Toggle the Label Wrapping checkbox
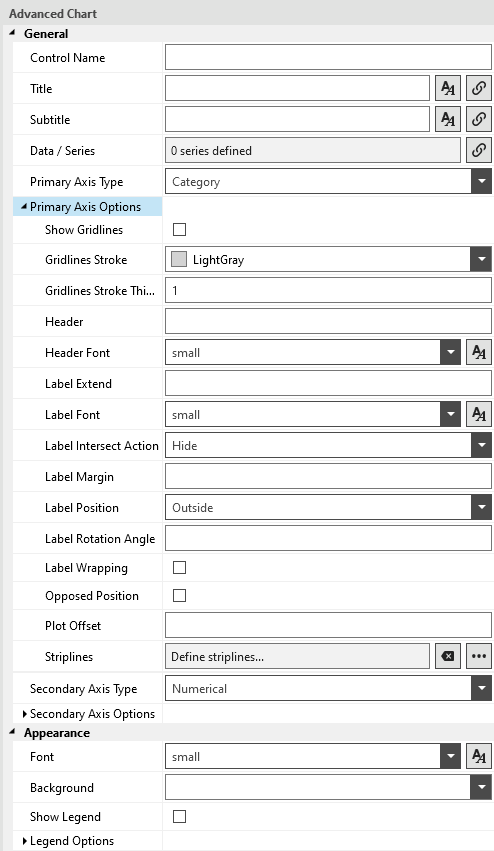494x851 pixels. pos(179,567)
